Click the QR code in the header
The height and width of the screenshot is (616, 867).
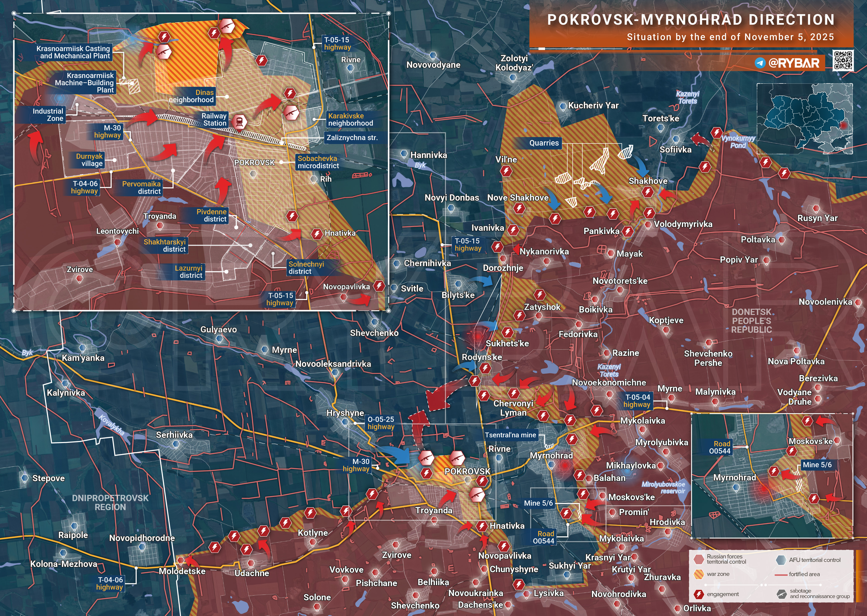coord(843,60)
